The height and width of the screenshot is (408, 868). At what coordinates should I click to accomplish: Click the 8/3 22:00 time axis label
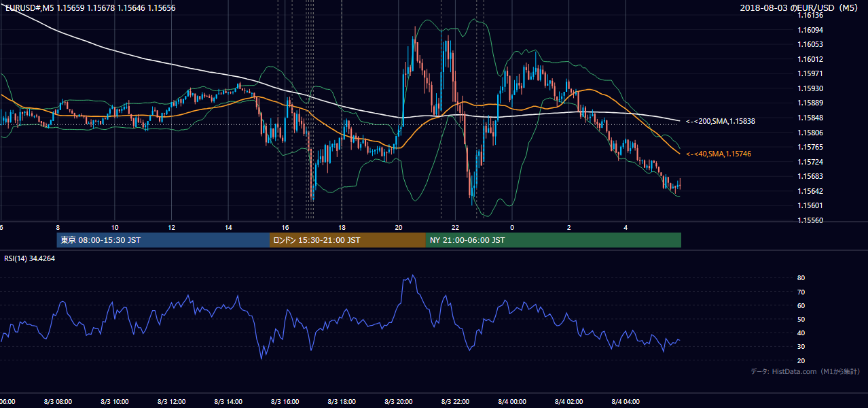point(455,402)
